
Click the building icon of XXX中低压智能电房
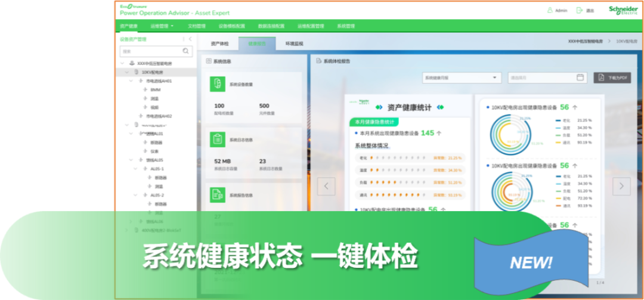[132, 63]
